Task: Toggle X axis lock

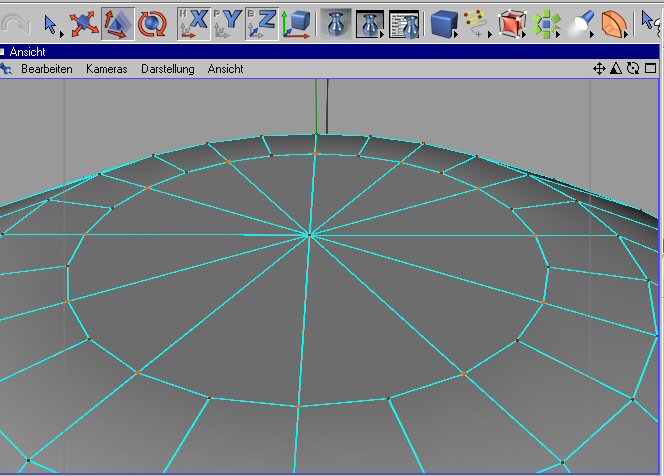Action: (193, 22)
